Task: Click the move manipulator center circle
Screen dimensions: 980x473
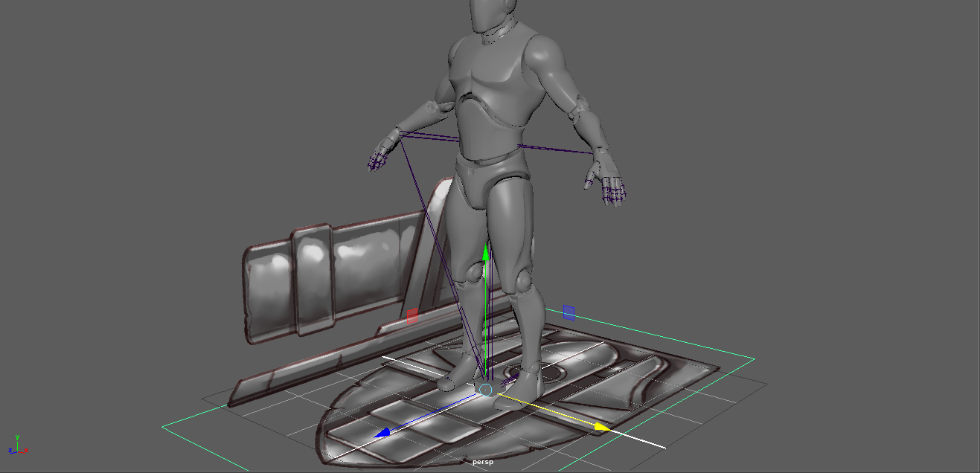Action: [x=486, y=389]
